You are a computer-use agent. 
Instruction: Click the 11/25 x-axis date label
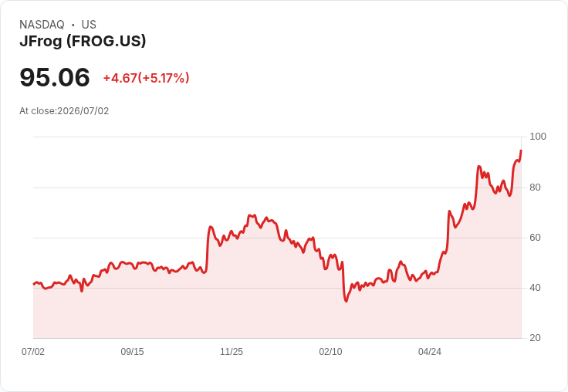point(232,351)
